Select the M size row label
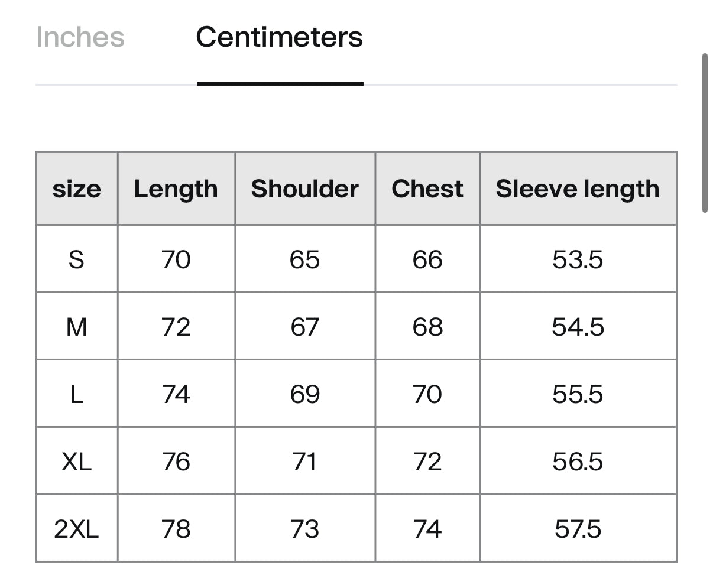 [77, 326]
